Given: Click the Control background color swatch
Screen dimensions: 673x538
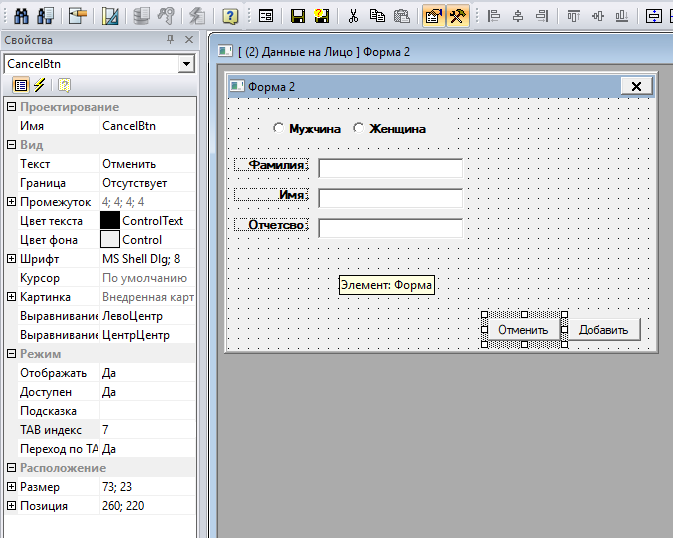Looking at the screenshot, I should (x=110, y=240).
